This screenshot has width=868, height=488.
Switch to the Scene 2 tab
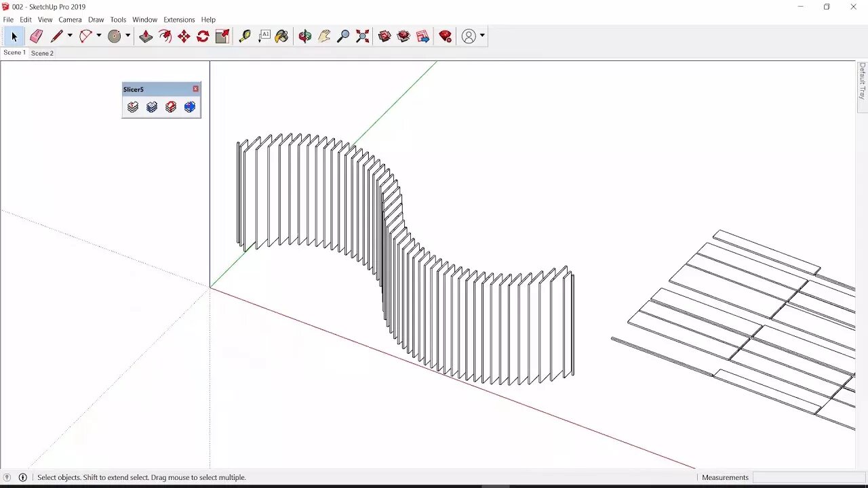tap(42, 53)
